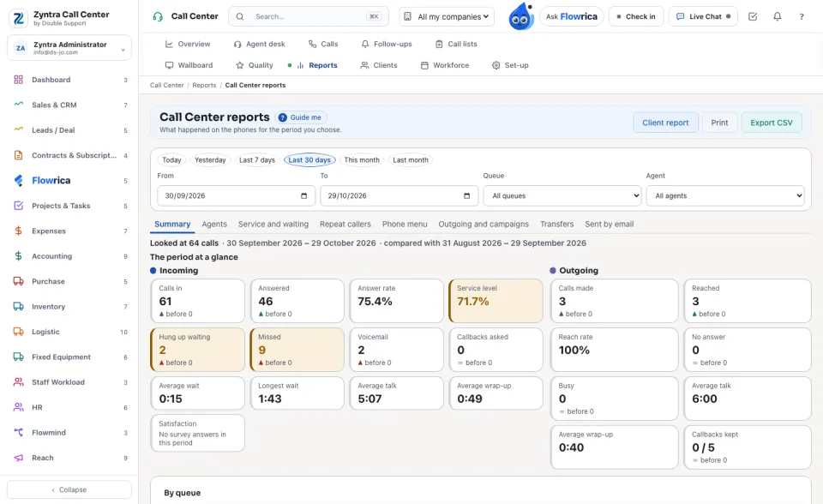The width and height of the screenshot is (823, 504).
Task: Open the Accounting dollar icon
Action: click(18, 255)
